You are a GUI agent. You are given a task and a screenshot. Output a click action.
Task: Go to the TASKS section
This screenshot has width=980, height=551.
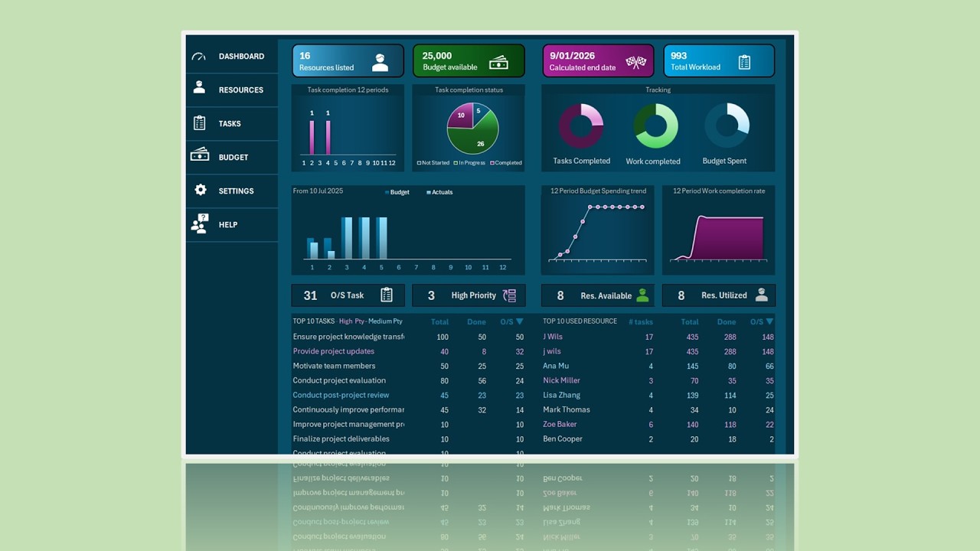tap(230, 124)
